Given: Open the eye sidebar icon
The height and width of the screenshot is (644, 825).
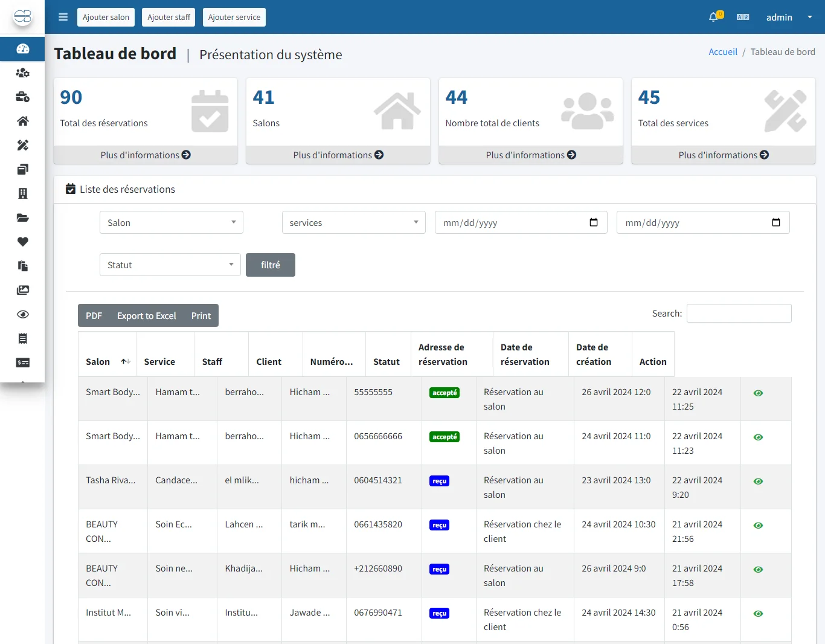Looking at the screenshot, I should [x=22, y=315].
